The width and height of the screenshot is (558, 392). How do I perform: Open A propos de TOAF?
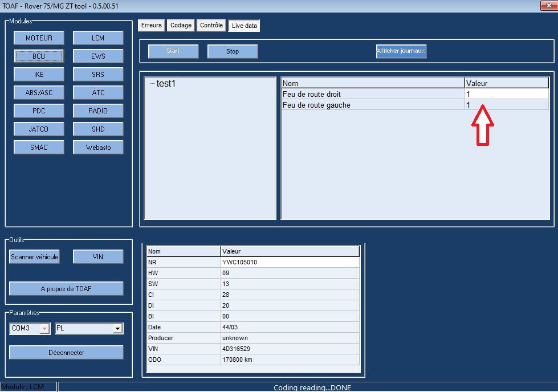[66, 289]
